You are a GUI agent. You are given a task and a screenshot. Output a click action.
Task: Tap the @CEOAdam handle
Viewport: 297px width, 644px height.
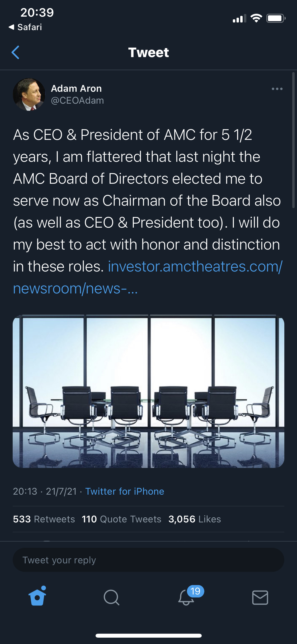pyautogui.click(x=77, y=100)
